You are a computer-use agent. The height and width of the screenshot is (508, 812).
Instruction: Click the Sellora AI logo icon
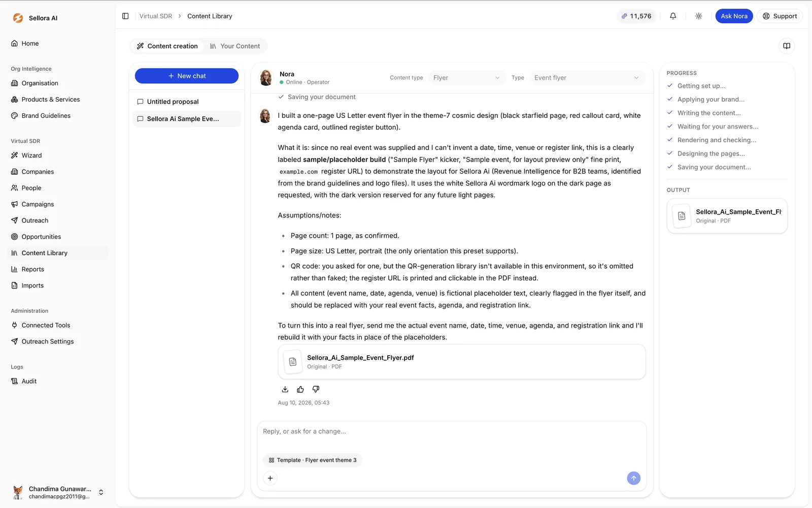(x=18, y=18)
